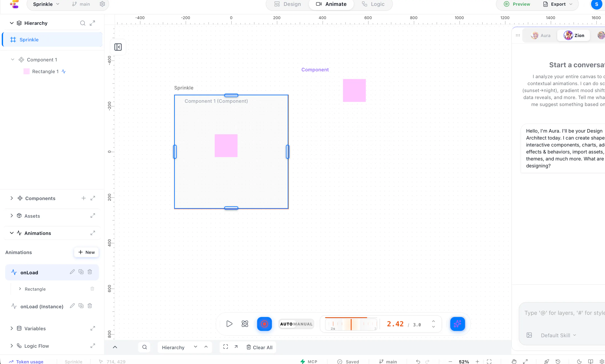Click the chat message input field
Viewport: 605px width, 364px height.
coord(564,313)
